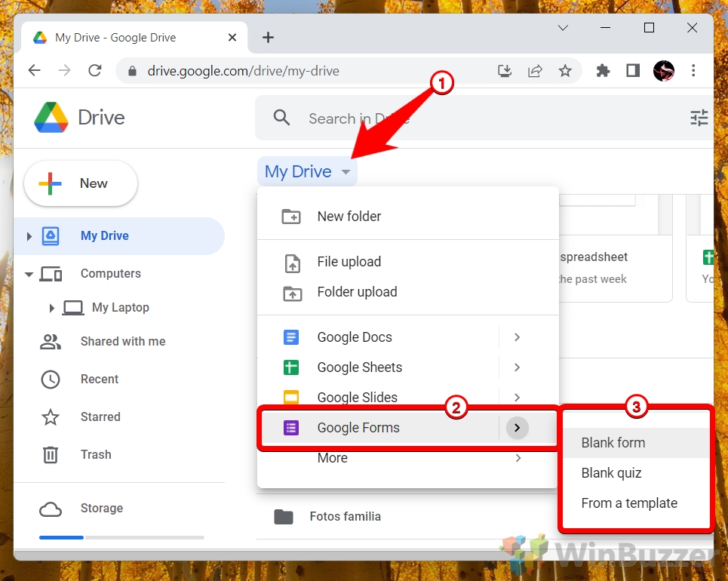Choose Google Forms from the menu
This screenshot has width=728, height=581.
point(378,428)
